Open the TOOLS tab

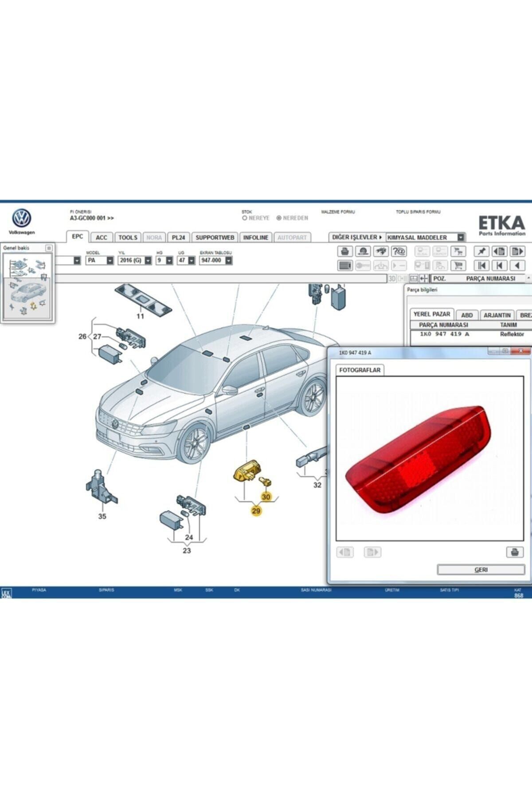[x=128, y=237]
